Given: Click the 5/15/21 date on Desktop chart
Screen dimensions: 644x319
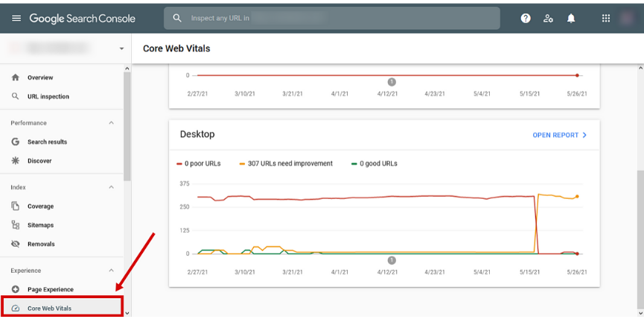Looking at the screenshot, I should click(529, 272).
